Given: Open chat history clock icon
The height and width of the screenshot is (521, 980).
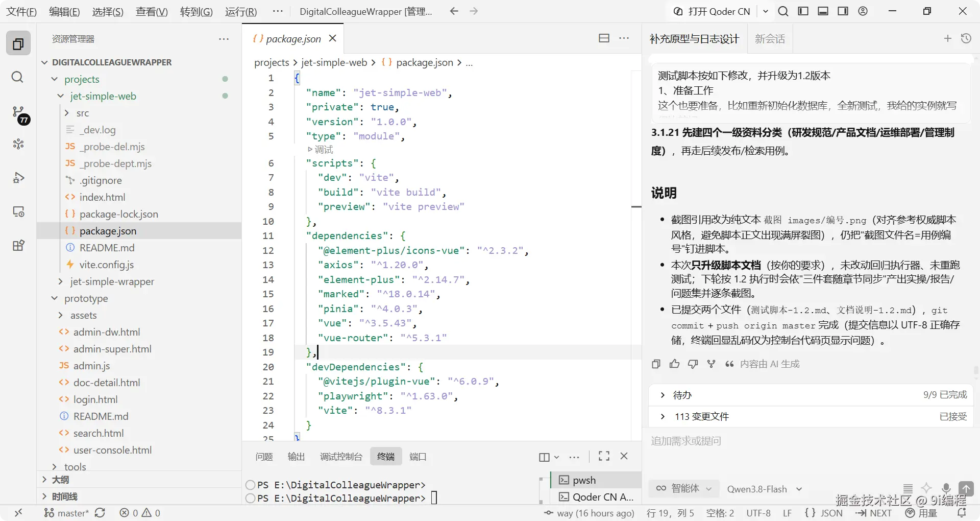Looking at the screenshot, I should click(x=966, y=38).
